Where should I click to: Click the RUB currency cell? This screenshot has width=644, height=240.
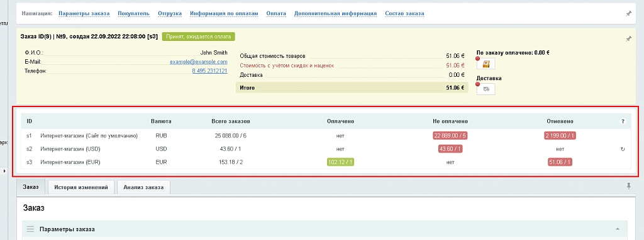pos(161,135)
